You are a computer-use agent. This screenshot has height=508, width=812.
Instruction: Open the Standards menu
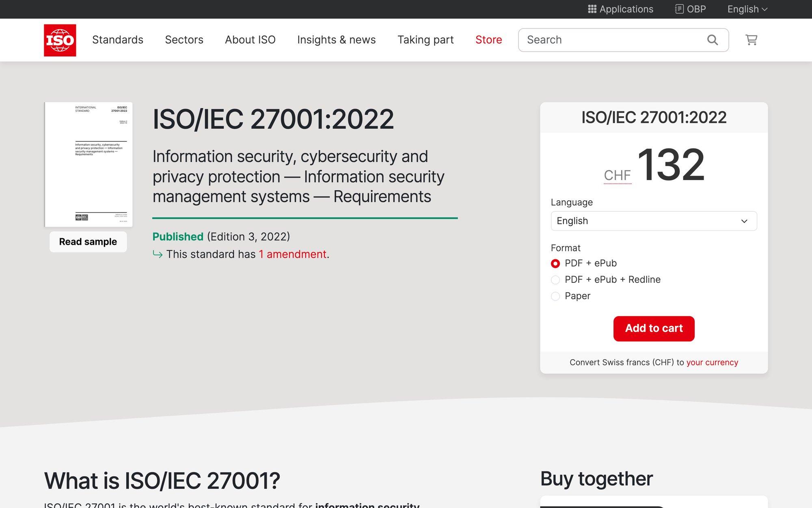(117, 39)
